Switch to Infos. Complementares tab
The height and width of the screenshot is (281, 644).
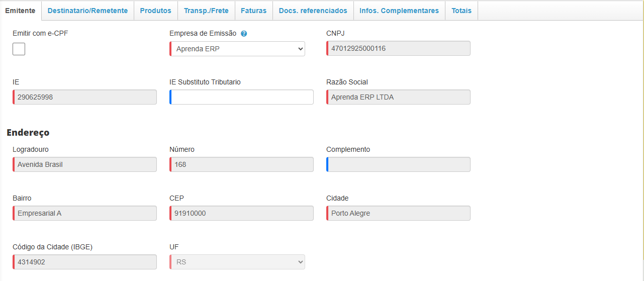(x=399, y=11)
